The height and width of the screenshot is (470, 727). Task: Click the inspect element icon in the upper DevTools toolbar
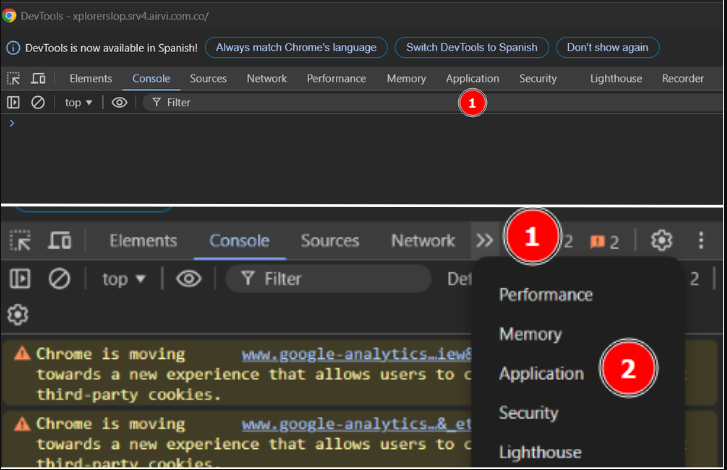click(14, 78)
